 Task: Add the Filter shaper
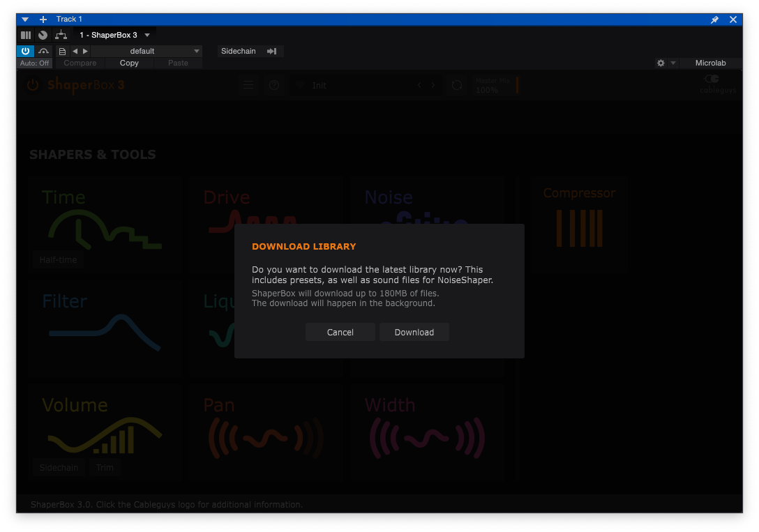[105, 328]
